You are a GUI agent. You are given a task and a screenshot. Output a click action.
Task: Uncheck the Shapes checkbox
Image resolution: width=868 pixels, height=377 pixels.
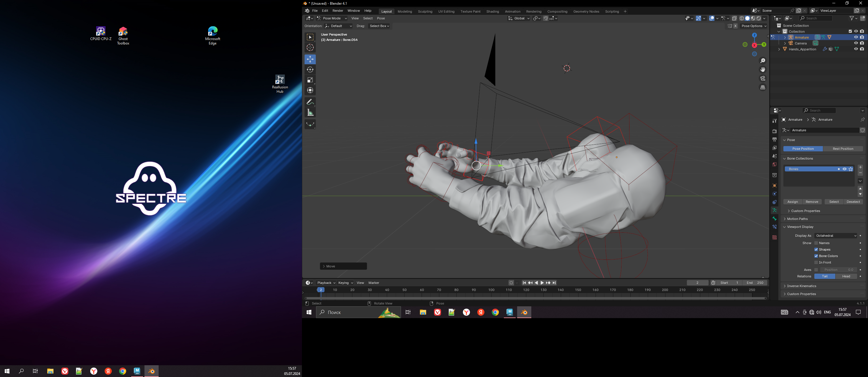(816, 250)
